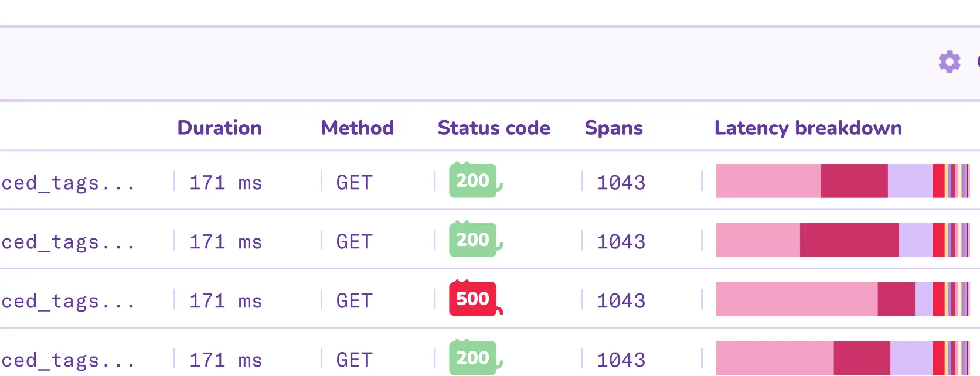This screenshot has height=376, width=980.
Task: Sort the table by Spans column
Action: point(614,128)
